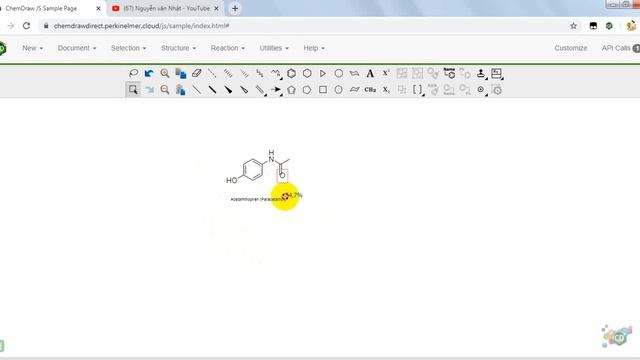Click the Customize button

[x=571, y=48]
